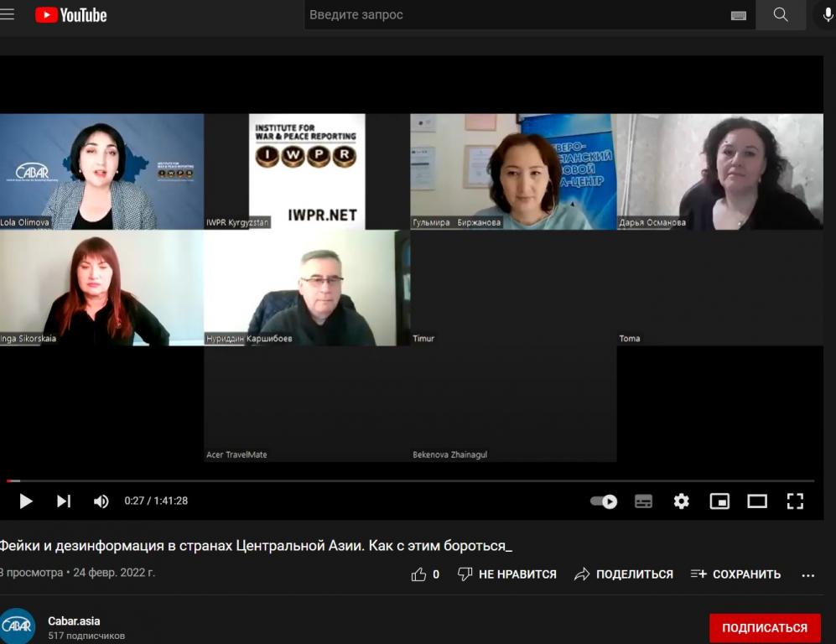Enter full screen mode
Screen dimensions: 836x644
[x=795, y=501]
